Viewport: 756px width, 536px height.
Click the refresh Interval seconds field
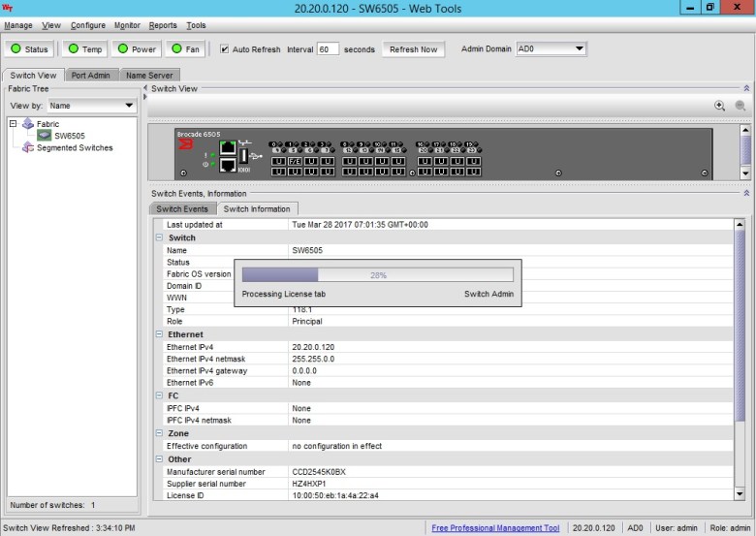coord(328,49)
